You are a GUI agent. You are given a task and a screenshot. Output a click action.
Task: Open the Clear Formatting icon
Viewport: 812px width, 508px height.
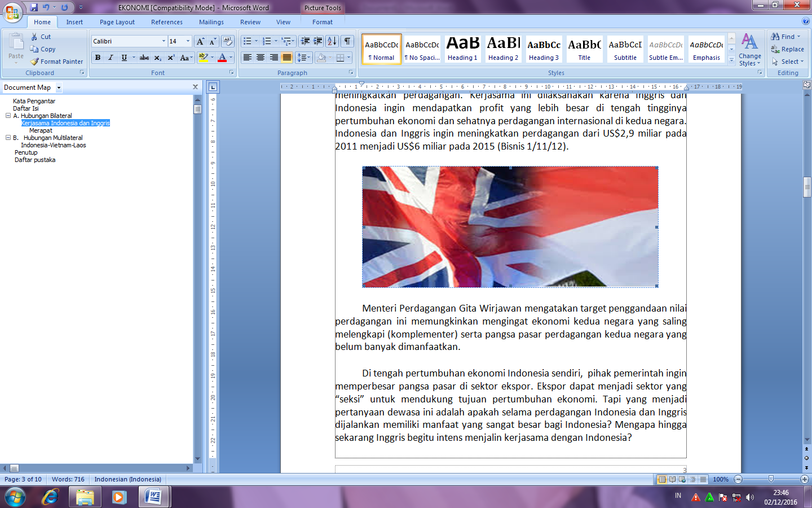[x=227, y=41]
